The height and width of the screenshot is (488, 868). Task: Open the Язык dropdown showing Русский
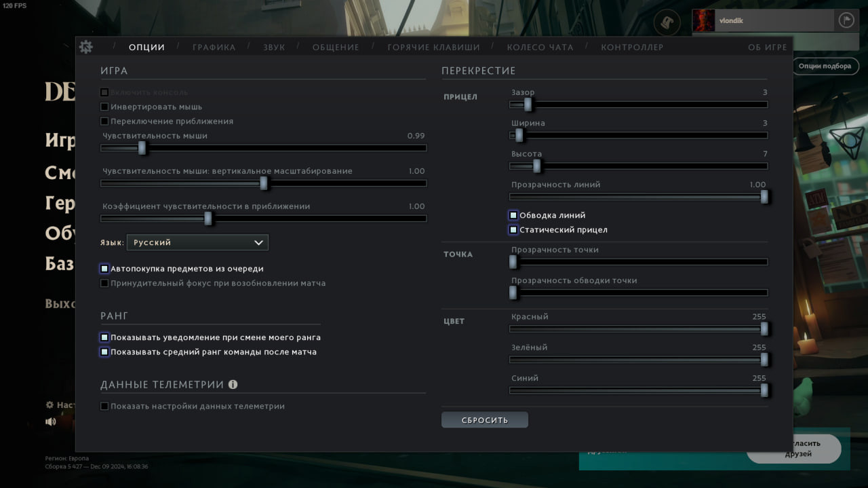197,242
